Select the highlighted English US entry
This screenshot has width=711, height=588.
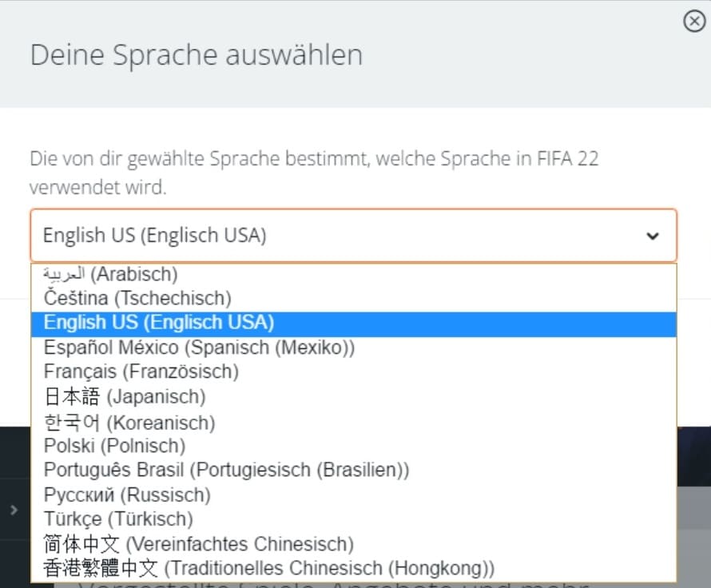[x=157, y=323]
